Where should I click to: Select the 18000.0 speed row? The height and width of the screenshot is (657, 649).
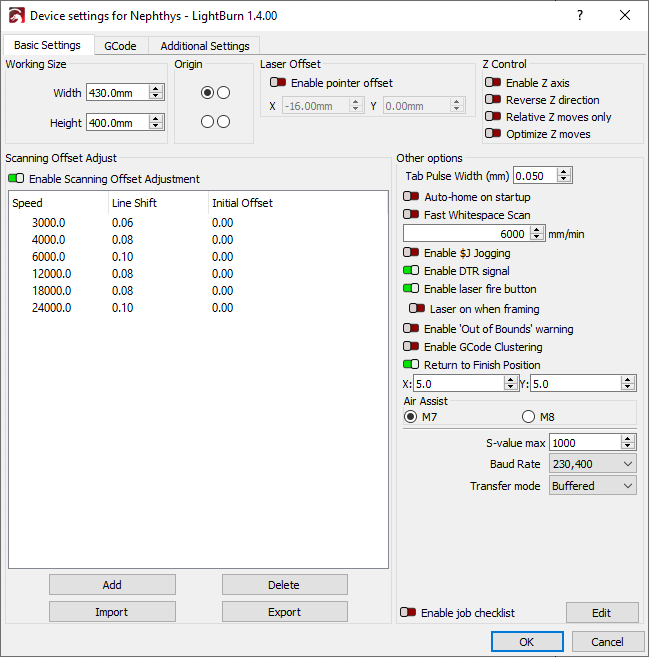[198, 290]
